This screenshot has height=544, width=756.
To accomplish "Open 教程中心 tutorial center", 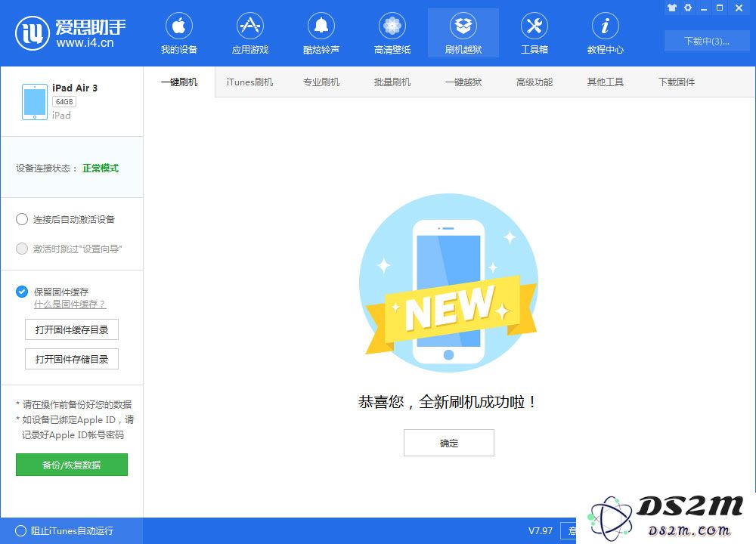I will click(x=605, y=33).
